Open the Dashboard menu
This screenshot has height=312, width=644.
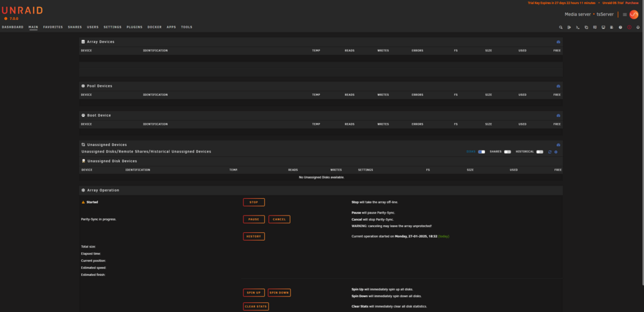pyautogui.click(x=13, y=27)
